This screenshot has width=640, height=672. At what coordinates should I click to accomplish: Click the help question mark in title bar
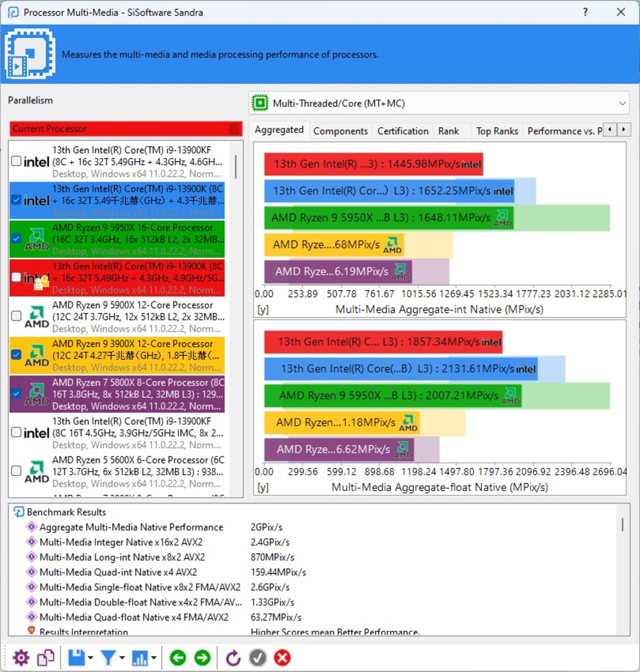tap(585, 12)
